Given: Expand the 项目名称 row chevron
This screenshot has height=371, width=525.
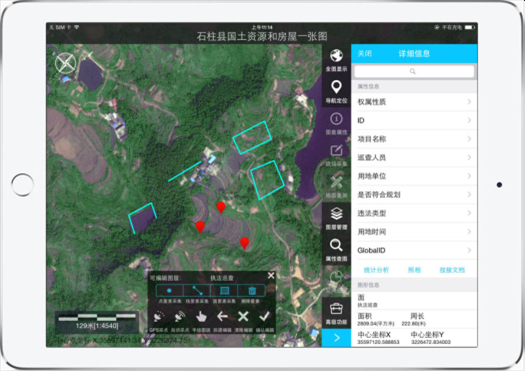Looking at the screenshot, I should point(469,139).
